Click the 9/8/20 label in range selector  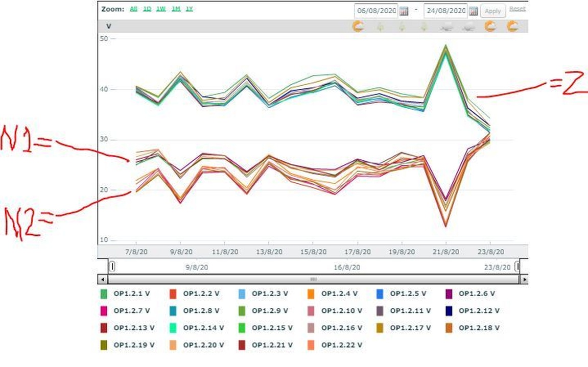197,267
